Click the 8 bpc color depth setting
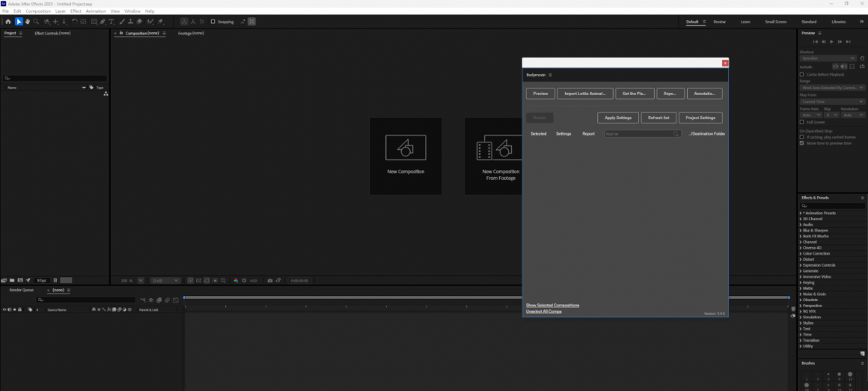The width and height of the screenshot is (868, 391). tap(41, 280)
